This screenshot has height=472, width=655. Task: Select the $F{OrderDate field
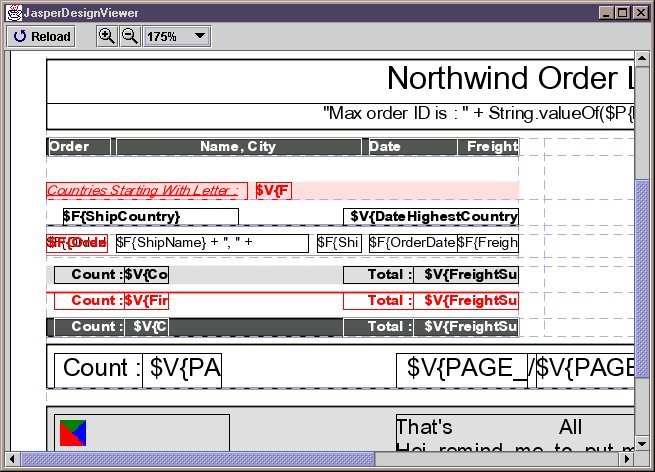click(413, 243)
